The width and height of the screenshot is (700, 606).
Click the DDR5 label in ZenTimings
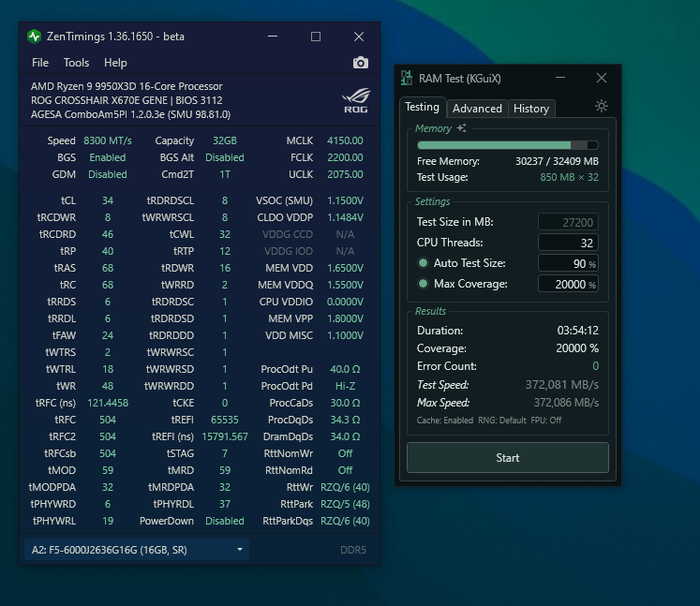[353, 550]
